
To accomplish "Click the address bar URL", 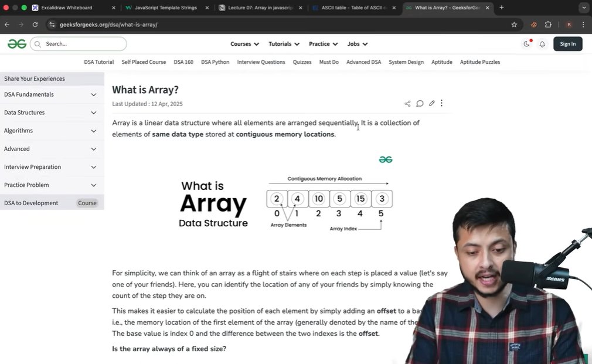I will coord(108,25).
